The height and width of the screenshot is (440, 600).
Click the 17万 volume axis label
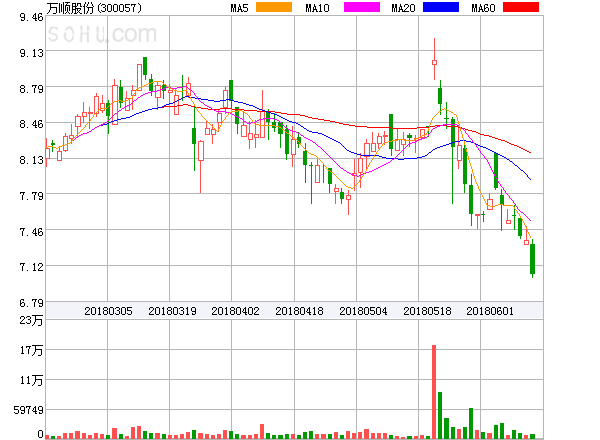tap(31, 350)
